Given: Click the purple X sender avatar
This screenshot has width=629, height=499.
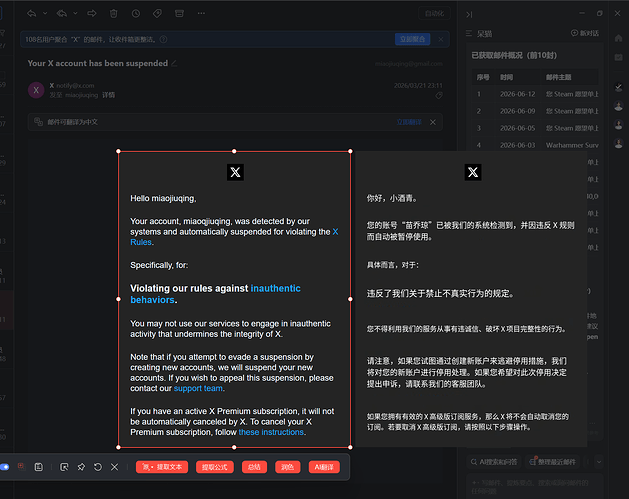Looking at the screenshot, I should coord(36,90).
